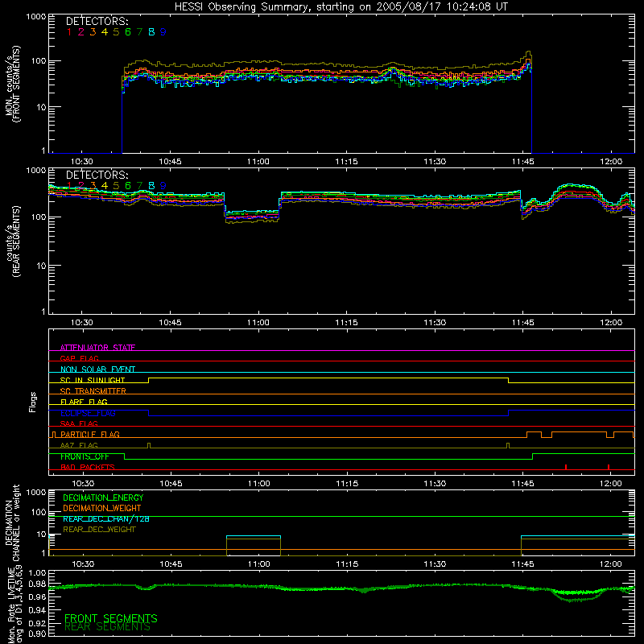Click the FRONTS_OFF flag label
644x644 pixels.
85,456
